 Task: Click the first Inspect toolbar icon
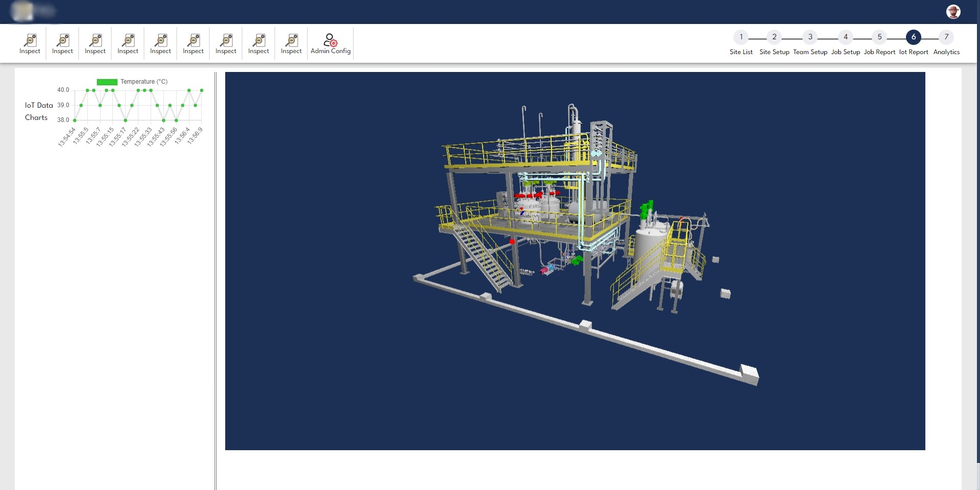pos(30,44)
